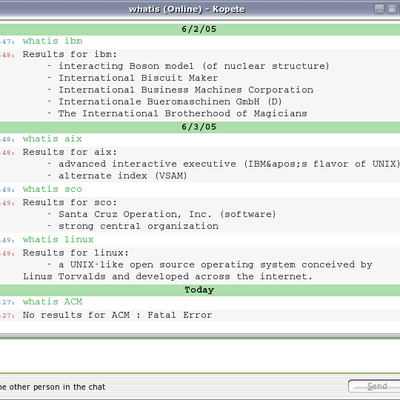Click the 6/3/05 date header
The image size is (400, 400).
click(199, 127)
